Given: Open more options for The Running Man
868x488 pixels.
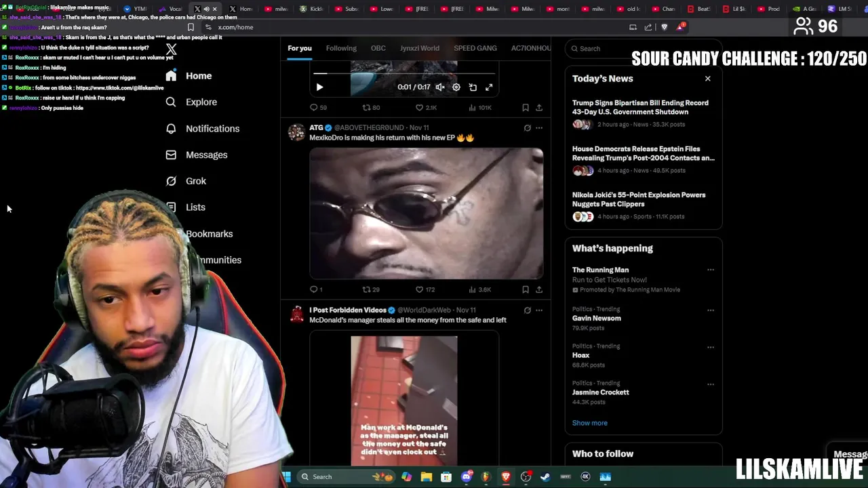Looking at the screenshot, I should [711, 270].
